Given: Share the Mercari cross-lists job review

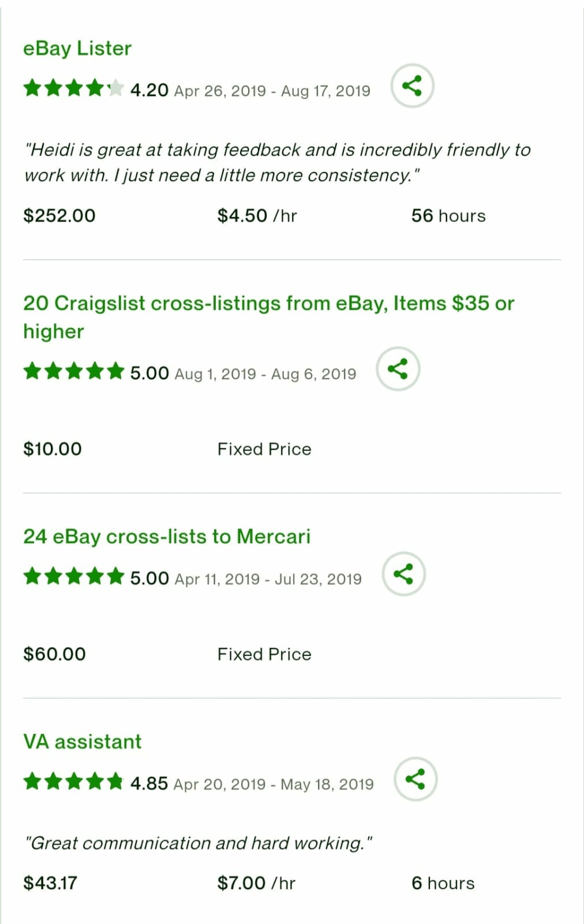Looking at the screenshot, I should (403, 574).
